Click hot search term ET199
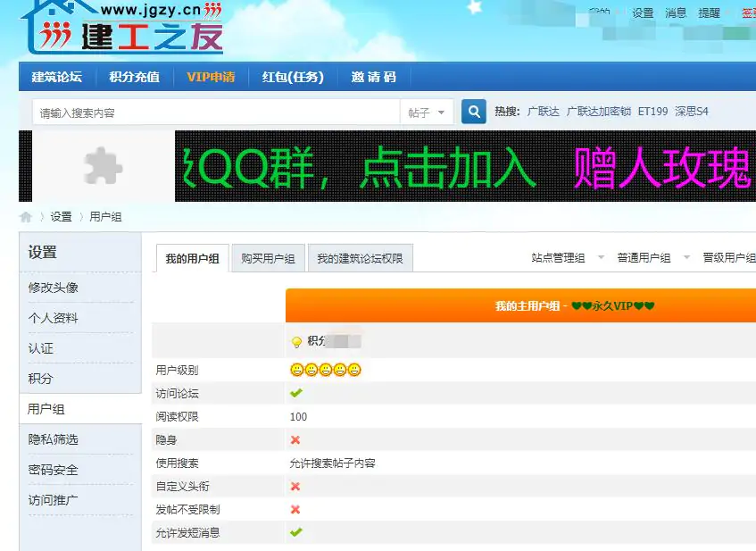This screenshot has width=756, height=551. (652, 112)
